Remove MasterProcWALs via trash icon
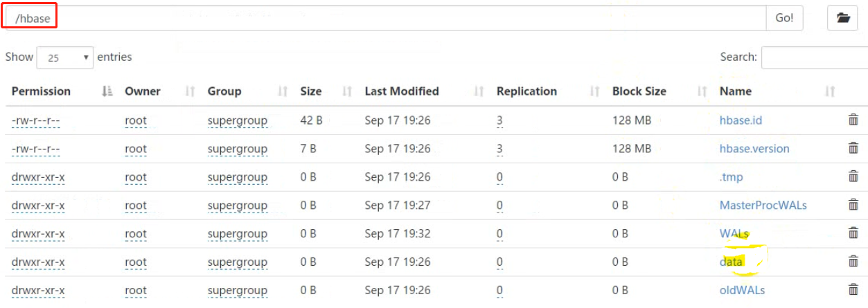 853,205
